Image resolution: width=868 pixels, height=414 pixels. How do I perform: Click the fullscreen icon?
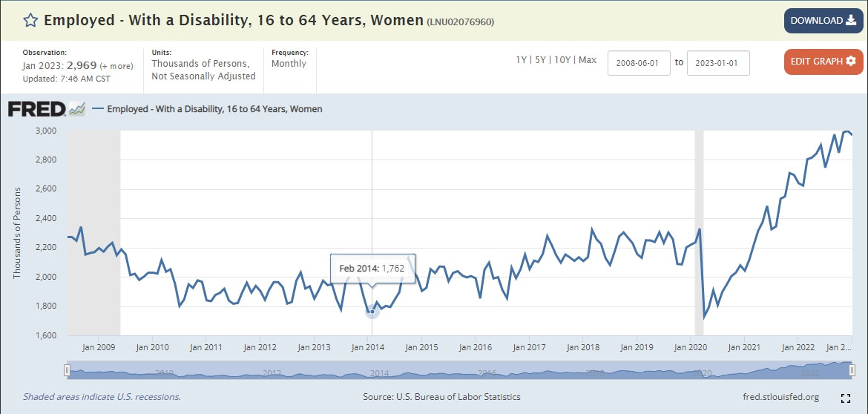coord(845,398)
